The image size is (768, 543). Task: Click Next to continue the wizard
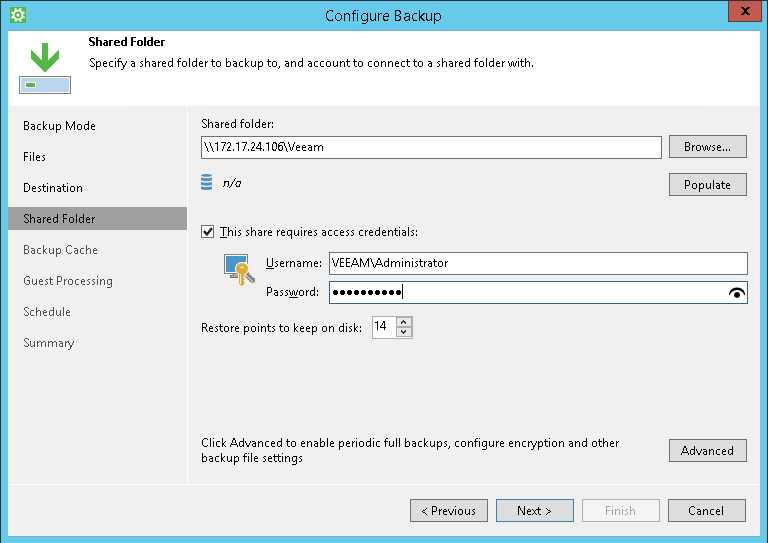pyautogui.click(x=535, y=511)
